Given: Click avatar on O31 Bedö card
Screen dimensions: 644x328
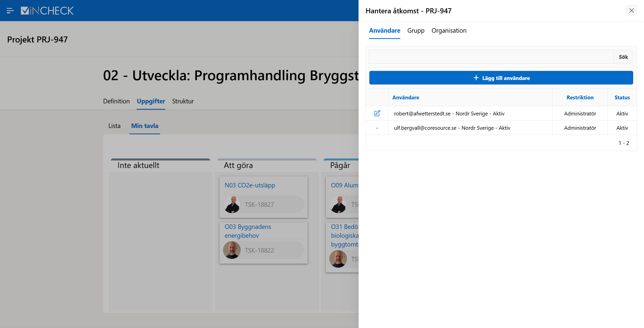Looking at the screenshot, I should (338, 259).
